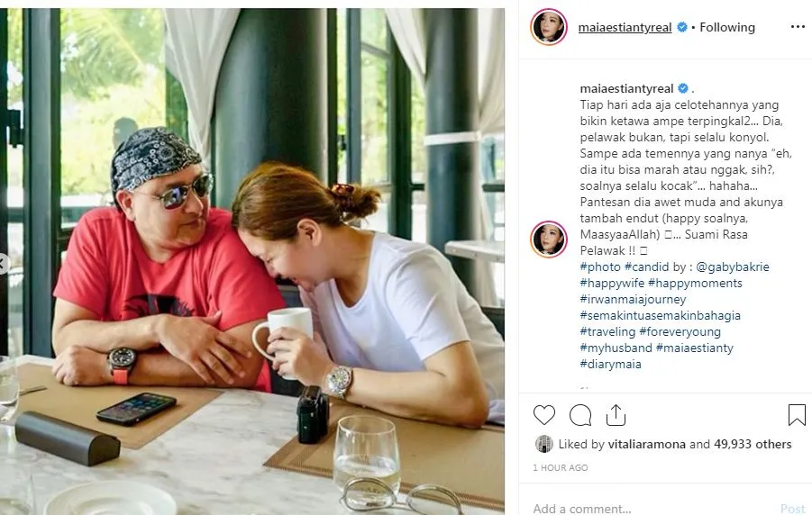Screen dimensions: 812x515
Task: Open vitaliaramona profile from likes
Action: click(646, 444)
